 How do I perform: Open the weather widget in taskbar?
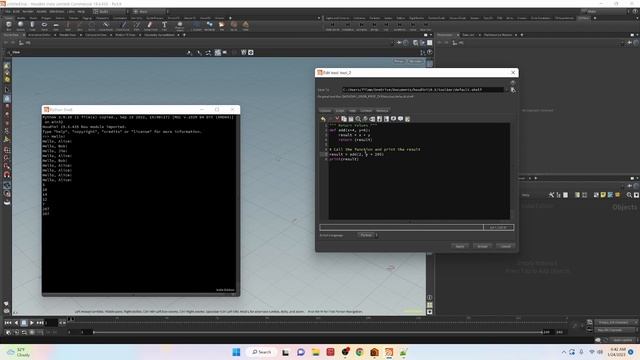pyautogui.click(x=18, y=352)
